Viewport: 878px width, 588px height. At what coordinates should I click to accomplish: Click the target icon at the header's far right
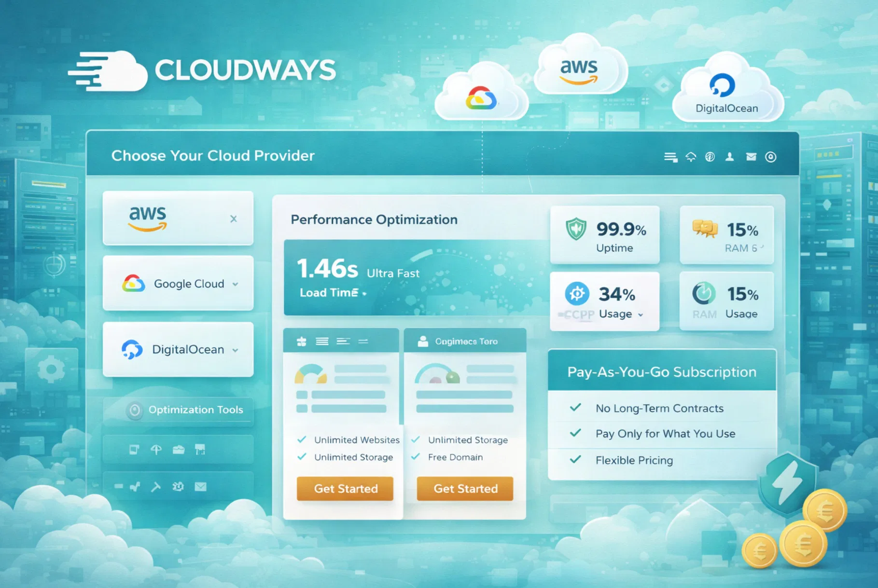771,157
